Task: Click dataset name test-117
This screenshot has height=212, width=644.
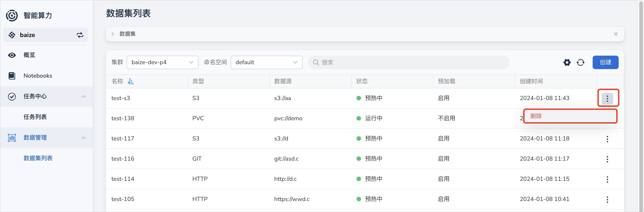Action: (123, 139)
